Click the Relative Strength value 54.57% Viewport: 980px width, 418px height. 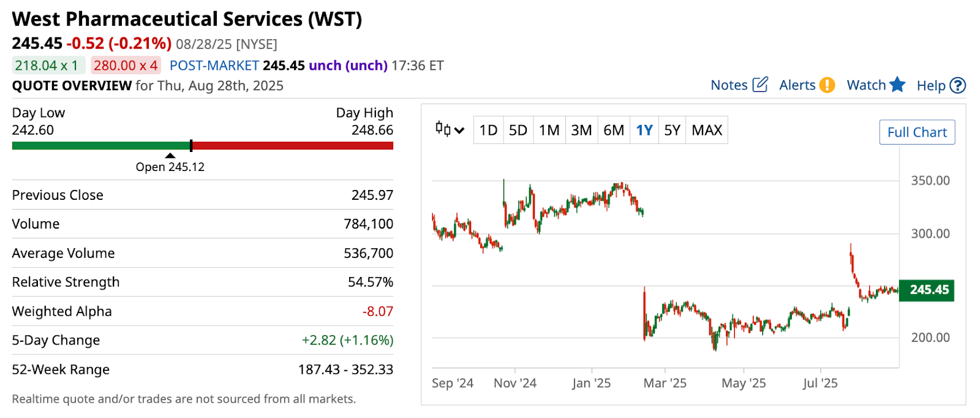pyautogui.click(x=371, y=282)
